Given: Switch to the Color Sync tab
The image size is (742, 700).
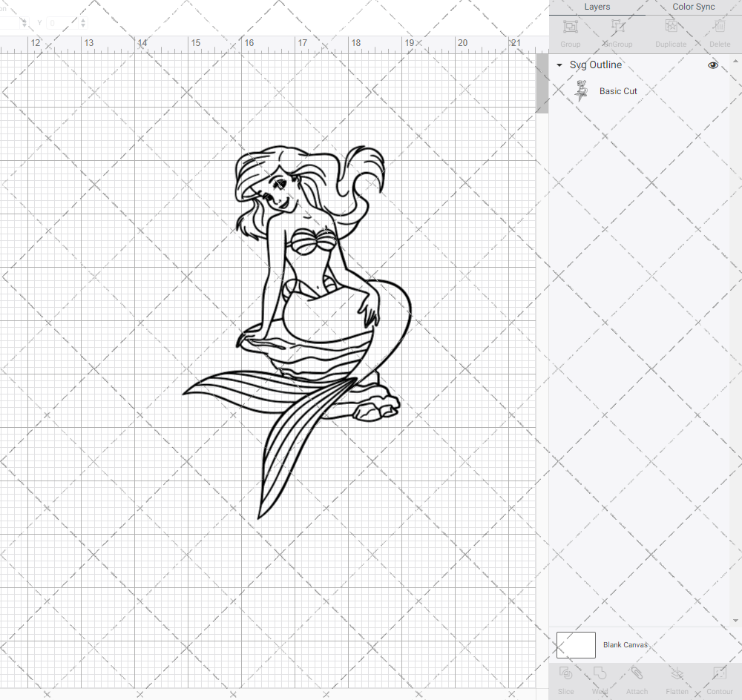Looking at the screenshot, I should (693, 7).
